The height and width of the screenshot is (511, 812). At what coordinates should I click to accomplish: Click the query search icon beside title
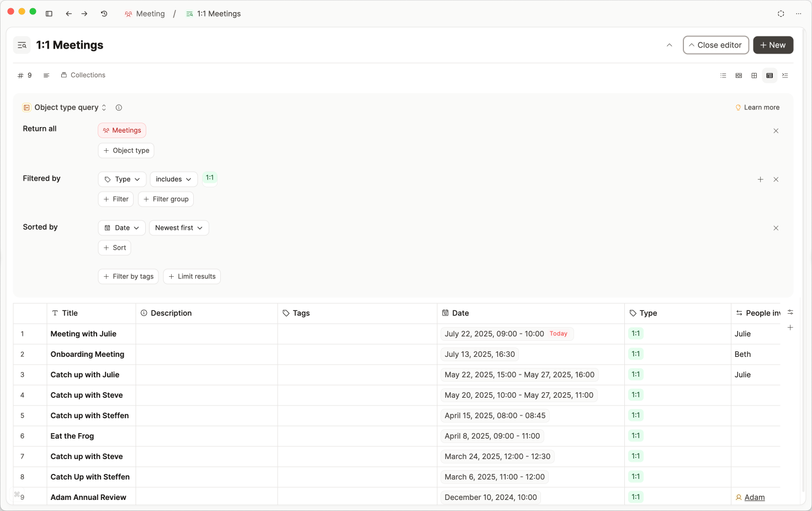coord(22,45)
